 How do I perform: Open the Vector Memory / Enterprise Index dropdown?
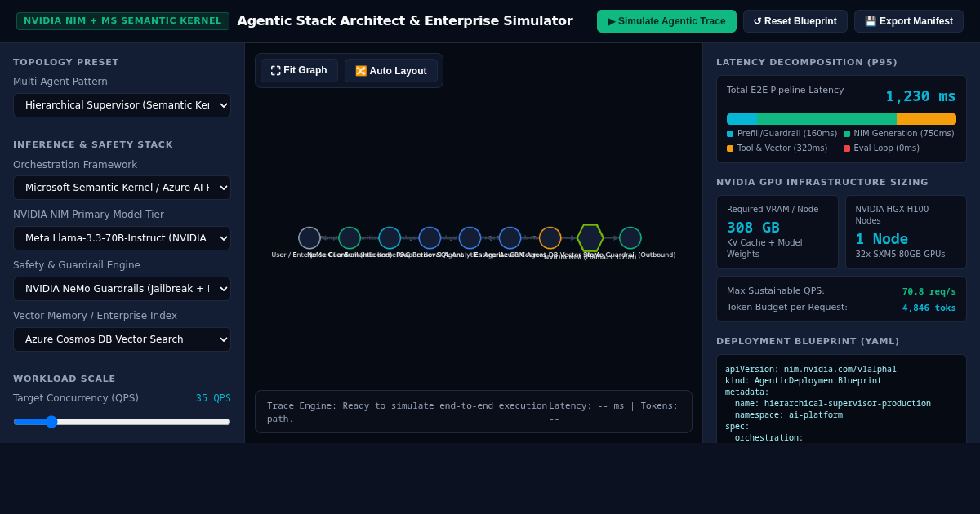coord(122,339)
